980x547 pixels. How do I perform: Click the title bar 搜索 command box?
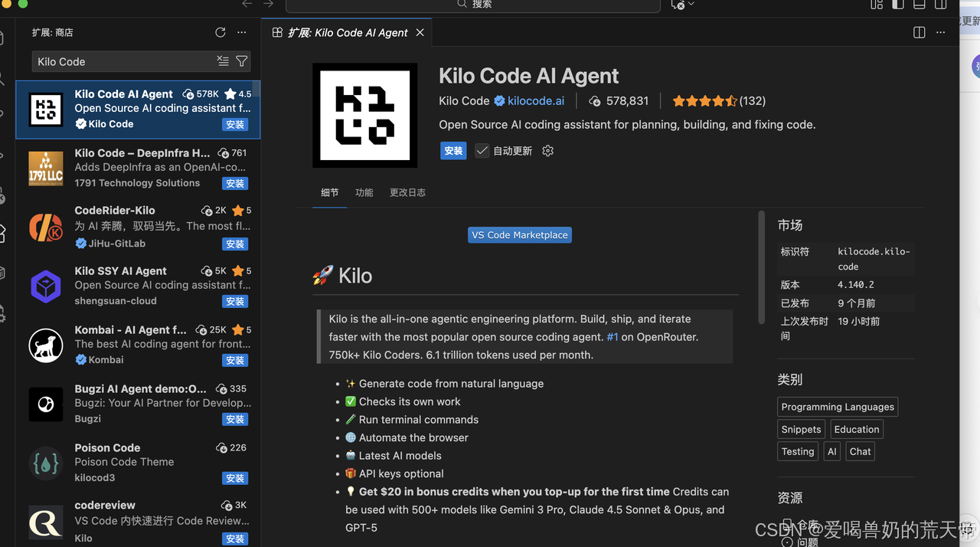click(473, 5)
